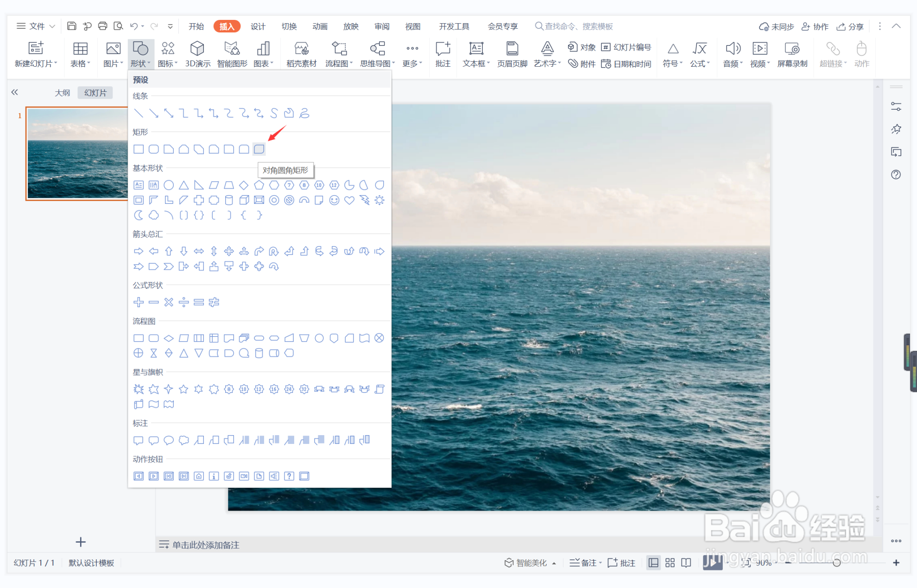Screen dimensions: 917x588
Task: Choose the right arrow shape
Action: click(x=139, y=251)
